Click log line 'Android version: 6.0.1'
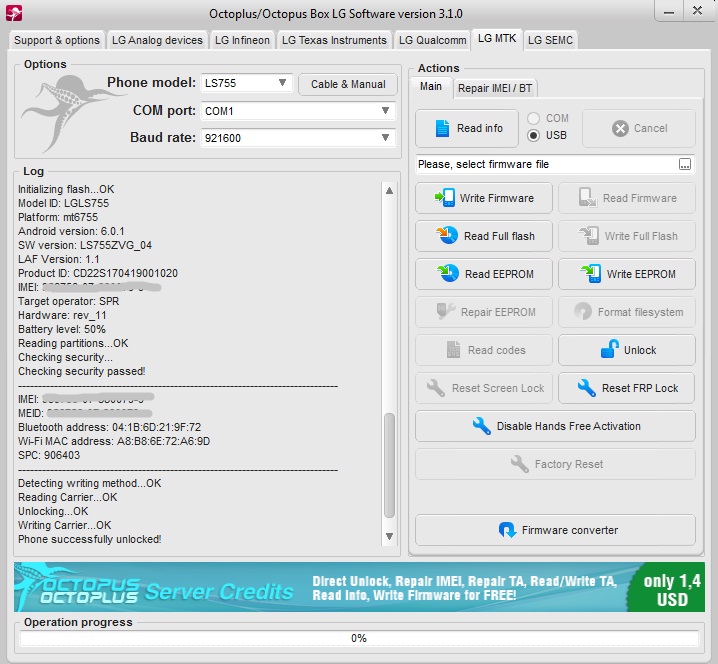 point(71,231)
